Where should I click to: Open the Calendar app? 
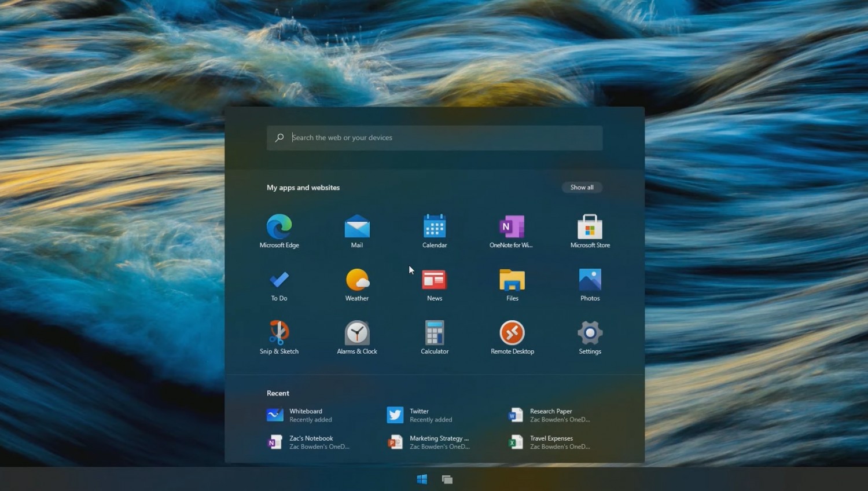point(435,231)
